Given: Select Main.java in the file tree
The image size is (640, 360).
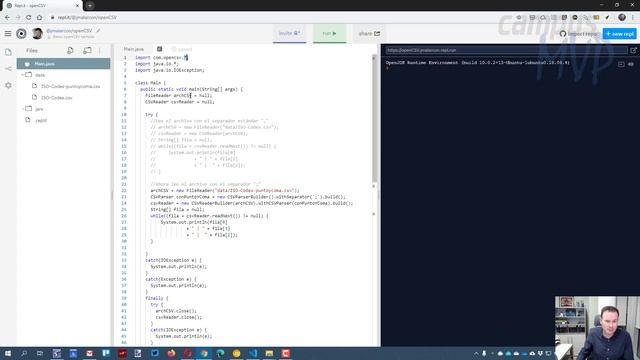Looking at the screenshot, I should 63,64.
